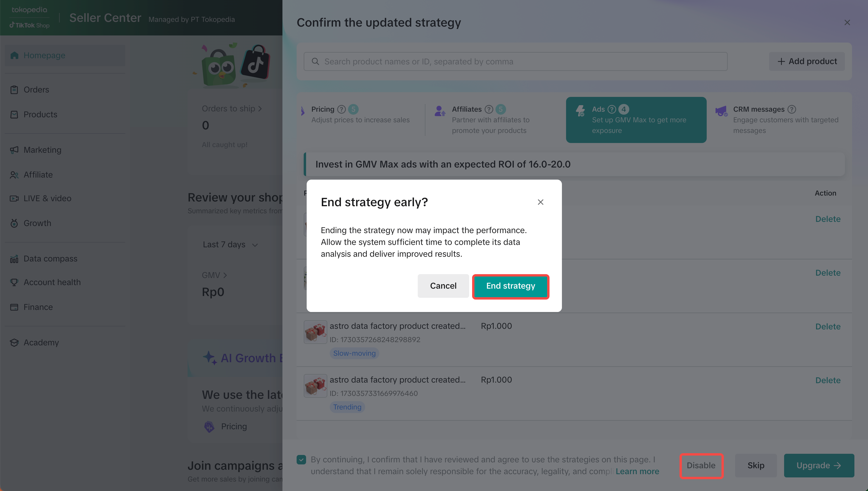Uncheck the strategy agreement confirmation checkbox
The image size is (868, 491).
pyautogui.click(x=301, y=459)
